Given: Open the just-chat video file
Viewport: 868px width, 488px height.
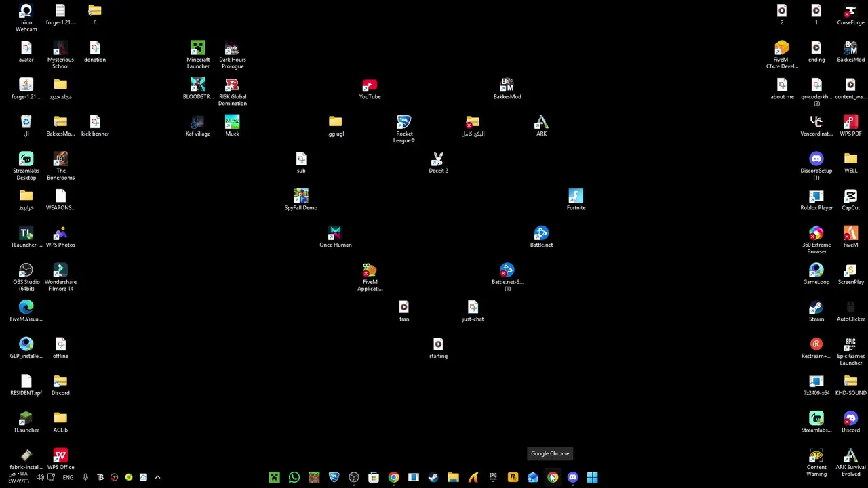Looking at the screenshot, I should (x=473, y=311).
